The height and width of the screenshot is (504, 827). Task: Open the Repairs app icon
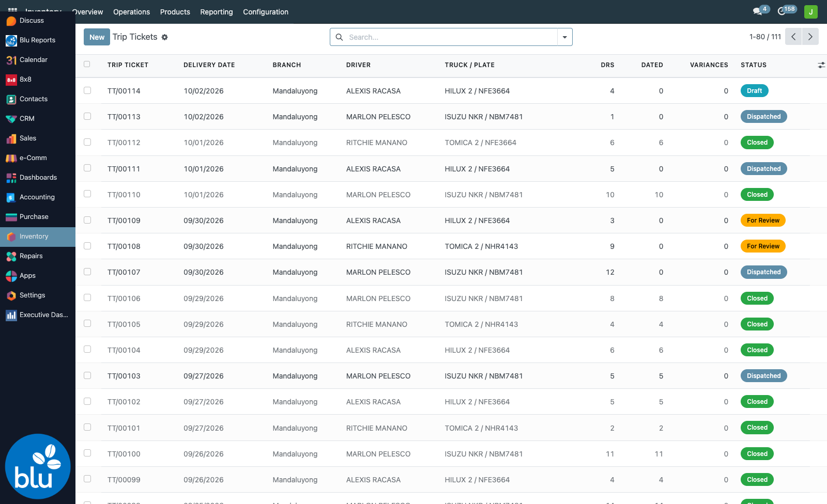11,256
